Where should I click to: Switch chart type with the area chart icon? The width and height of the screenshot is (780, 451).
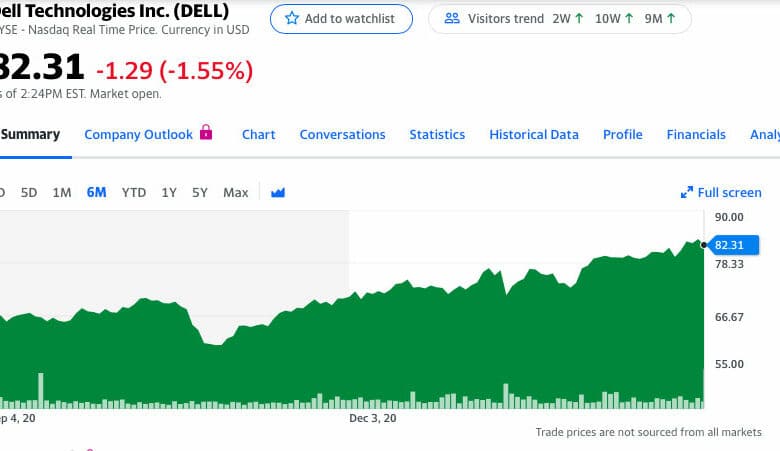click(x=278, y=192)
